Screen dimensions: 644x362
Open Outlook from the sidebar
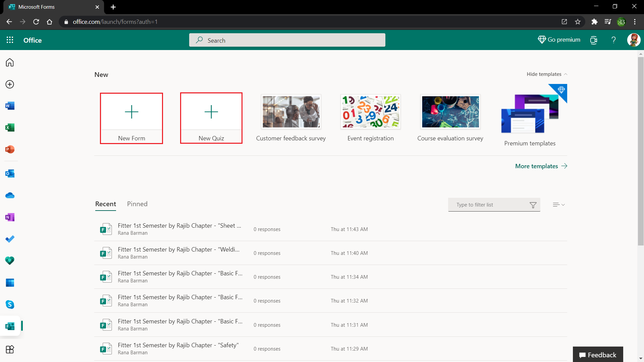pos(10,174)
